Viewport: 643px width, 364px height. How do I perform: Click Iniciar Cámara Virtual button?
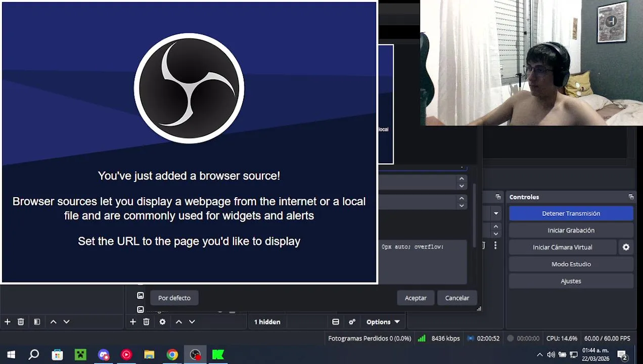(x=563, y=247)
